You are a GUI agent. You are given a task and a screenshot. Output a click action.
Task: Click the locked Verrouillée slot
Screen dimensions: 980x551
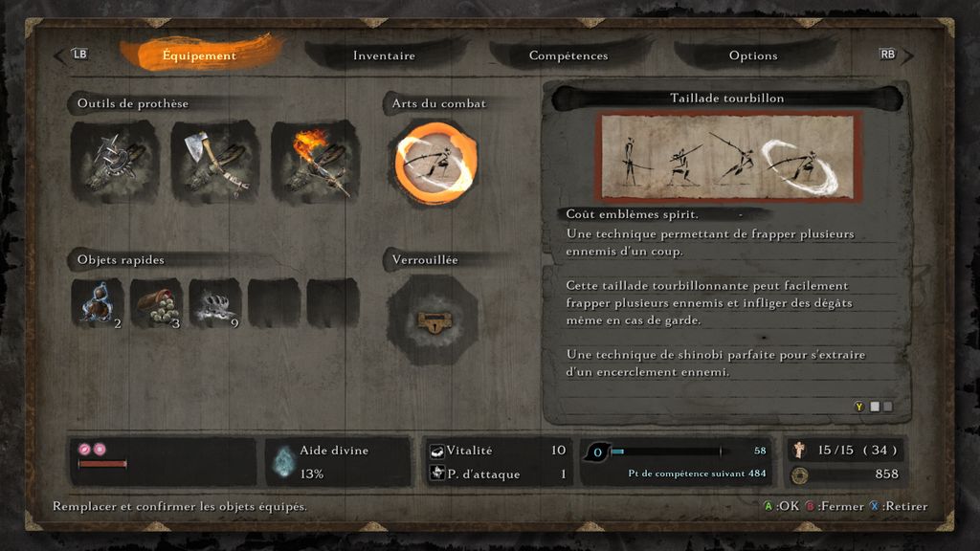[433, 320]
